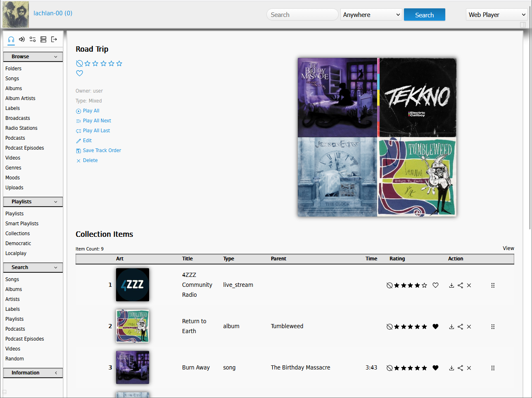Clear rating for Burn Away

(389, 368)
